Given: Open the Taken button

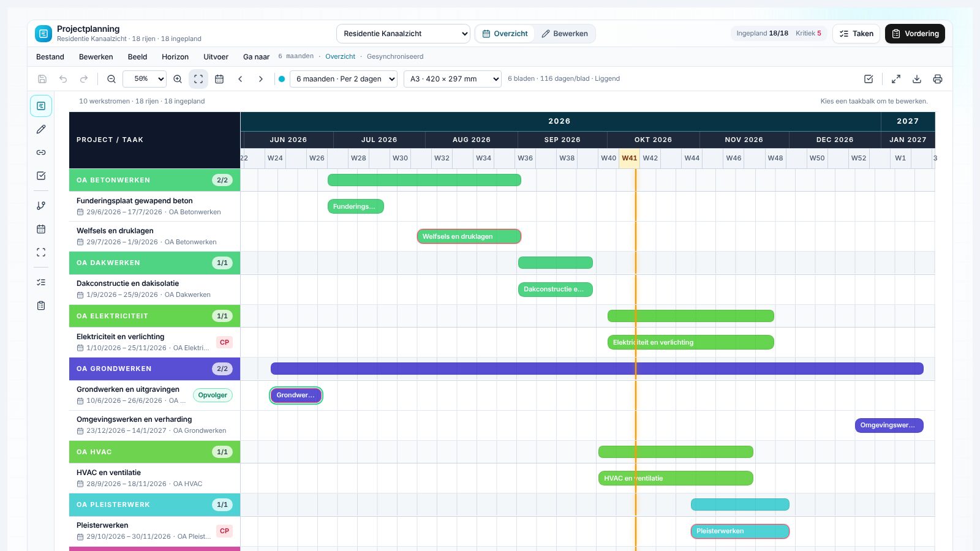Looking at the screenshot, I should tap(856, 34).
